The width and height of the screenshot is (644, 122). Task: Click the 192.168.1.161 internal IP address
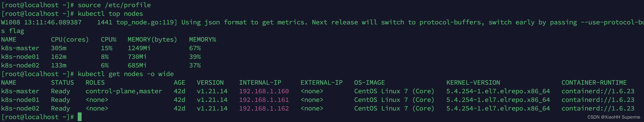[264, 100]
